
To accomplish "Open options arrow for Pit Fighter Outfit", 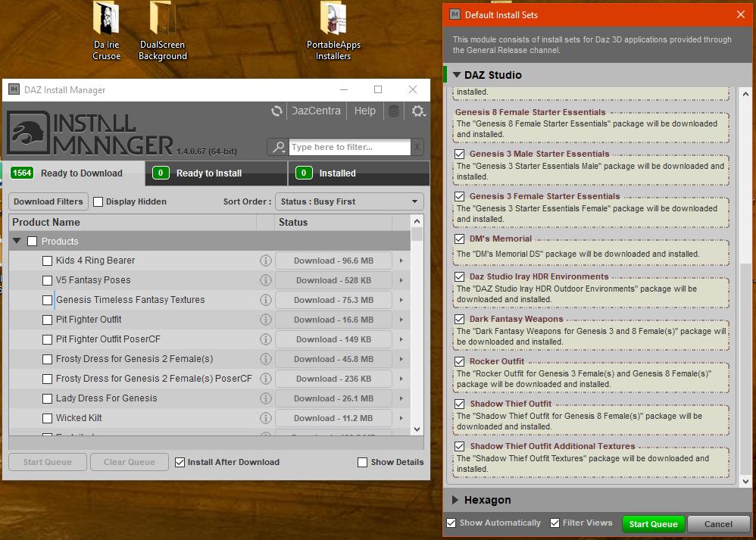I will click(x=401, y=320).
